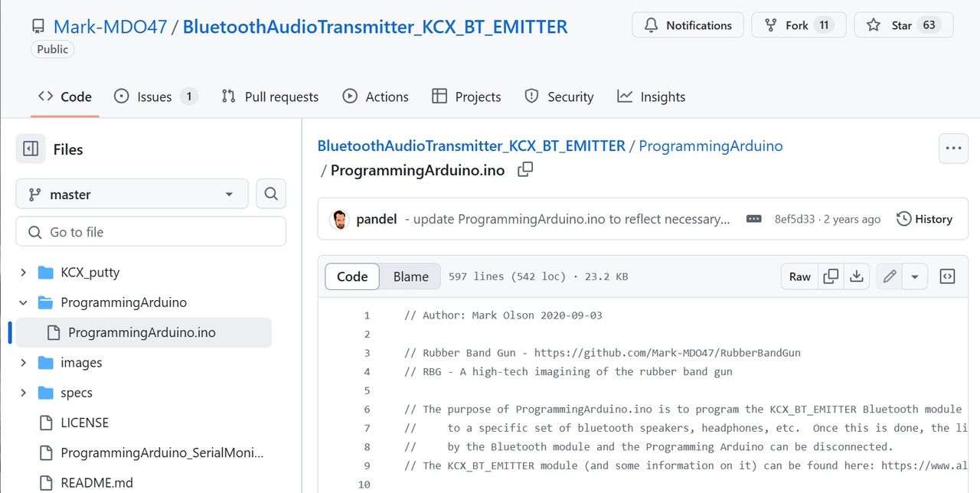Go to the Insights tab
This screenshot has height=493, width=980.
click(x=652, y=96)
